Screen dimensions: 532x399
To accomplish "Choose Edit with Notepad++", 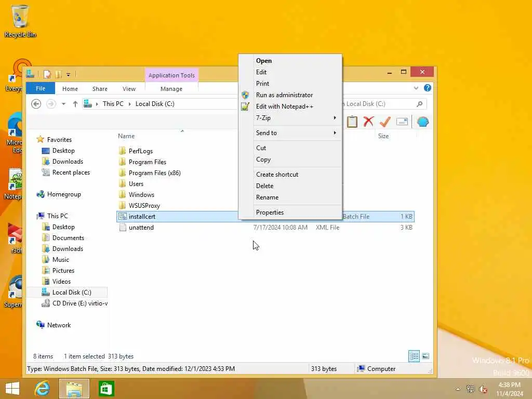I will (x=290, y=107).
